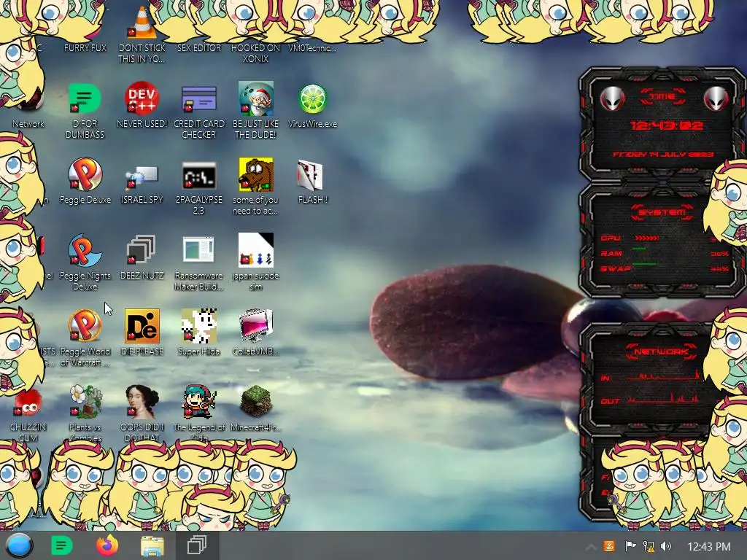Open 'some of you need to ac...' beaver icon
The image size is (747, 560).
[x=256, y=174]
